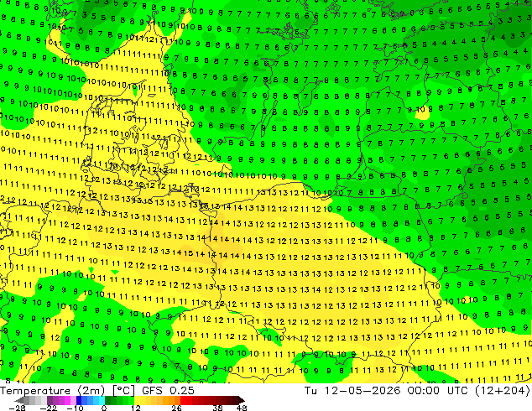Click the 'Tu' weekday abbreviation
Viewport: 532px width, 411px height.
tap(310, 391)
